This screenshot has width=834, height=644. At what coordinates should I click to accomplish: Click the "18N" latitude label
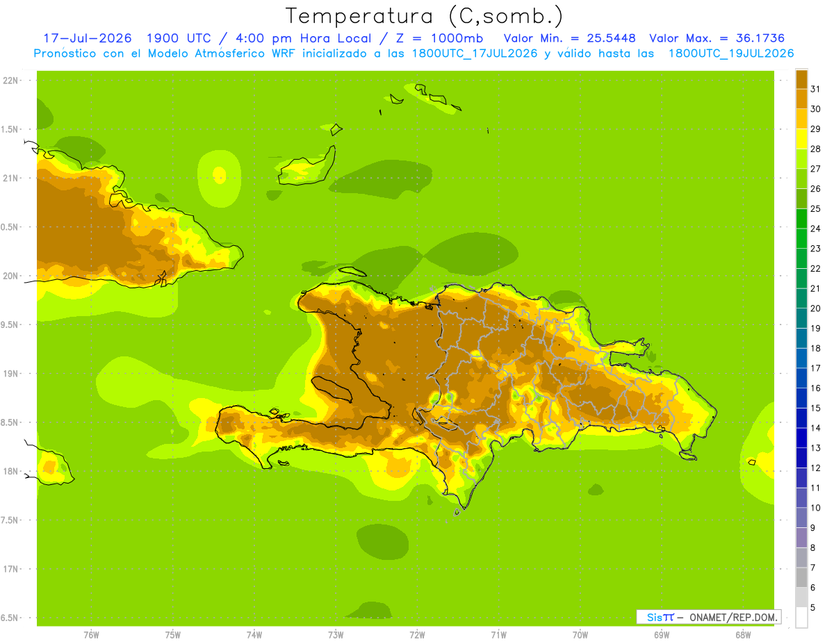click(x=10, y=472)
